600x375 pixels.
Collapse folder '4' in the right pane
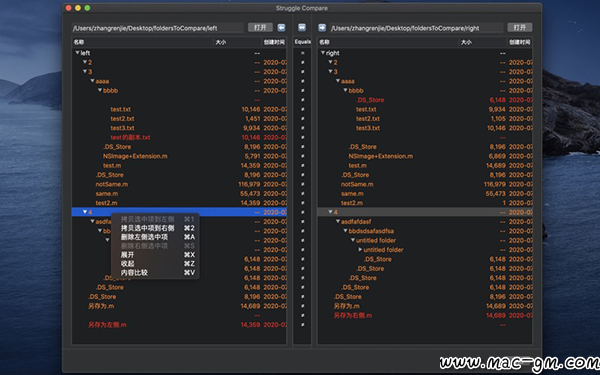(x=330, y=212)
